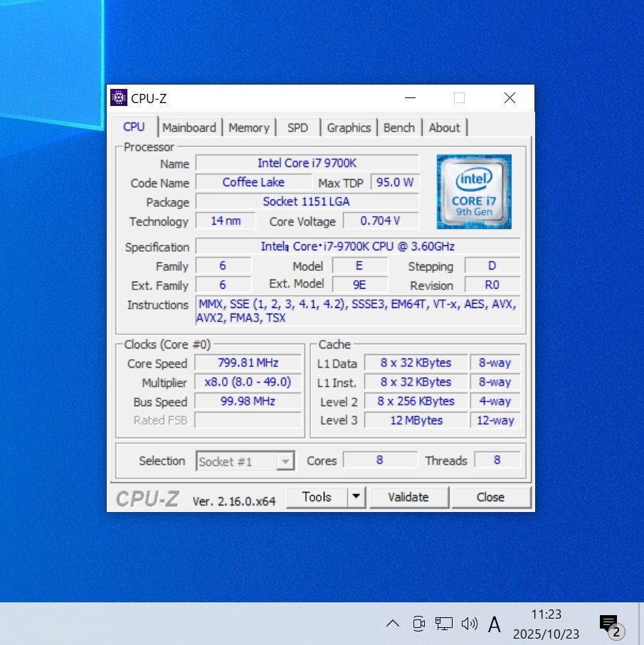Toggle the IME input mode 'A' indicator
This screenshot has height=645, width=644.
coord(495,624)
